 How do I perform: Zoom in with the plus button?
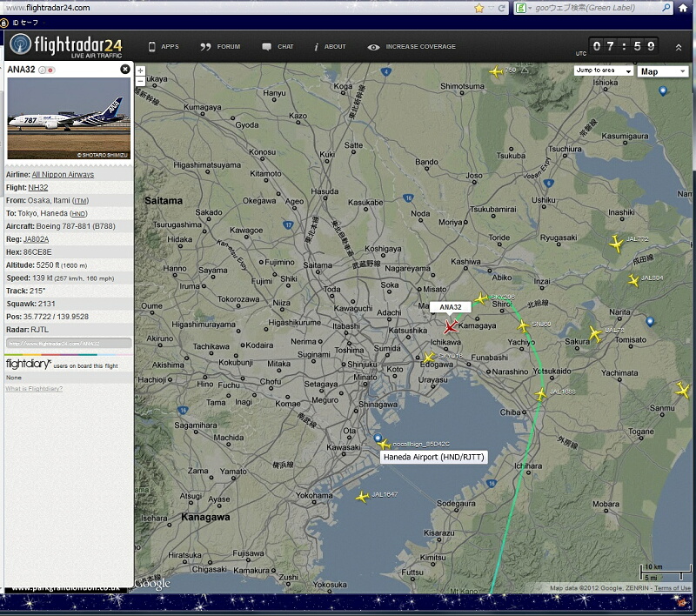[x=140, y=70]
